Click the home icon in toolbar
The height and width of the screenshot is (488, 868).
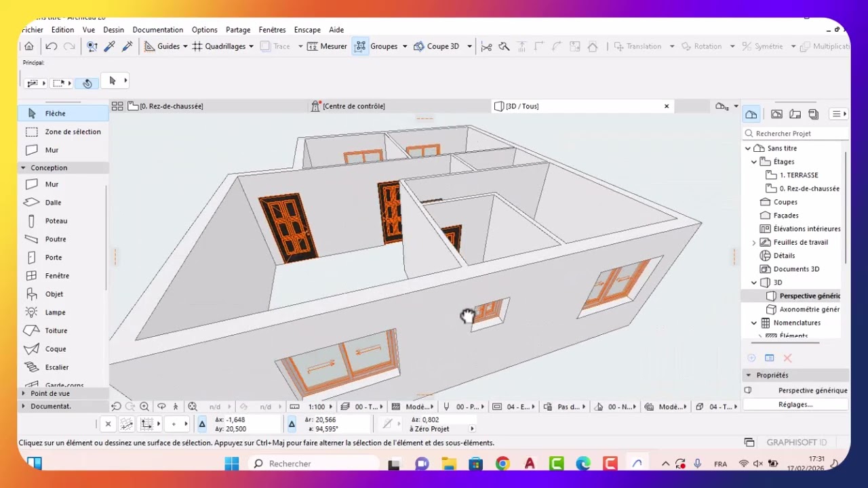pos(28,46)
